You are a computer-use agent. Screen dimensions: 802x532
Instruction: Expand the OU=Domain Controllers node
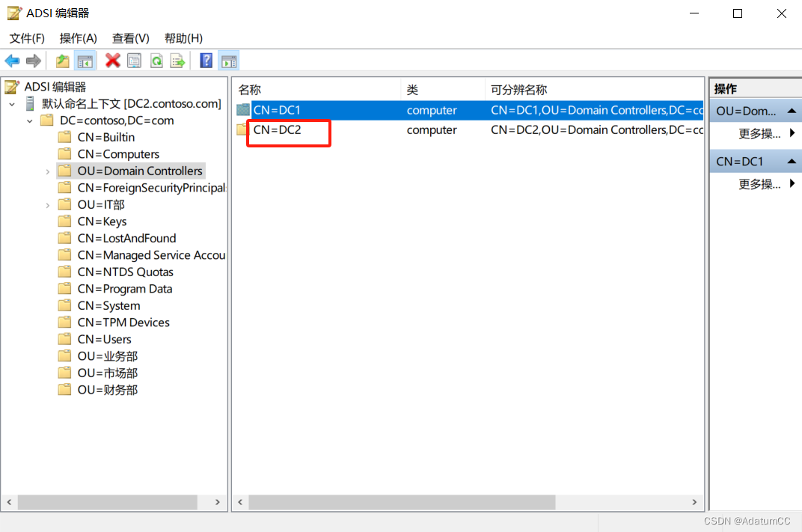(x=48, y=171)
